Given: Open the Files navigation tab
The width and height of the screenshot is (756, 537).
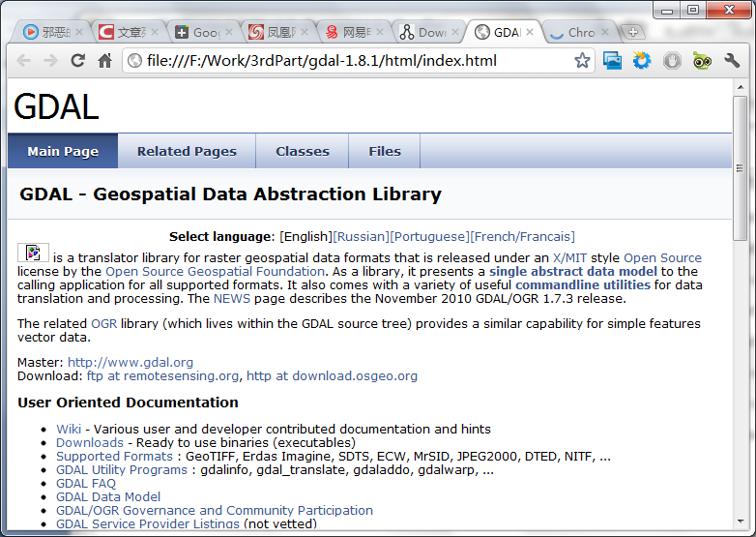Looking at the screenshot, I should tap(384, 151).
